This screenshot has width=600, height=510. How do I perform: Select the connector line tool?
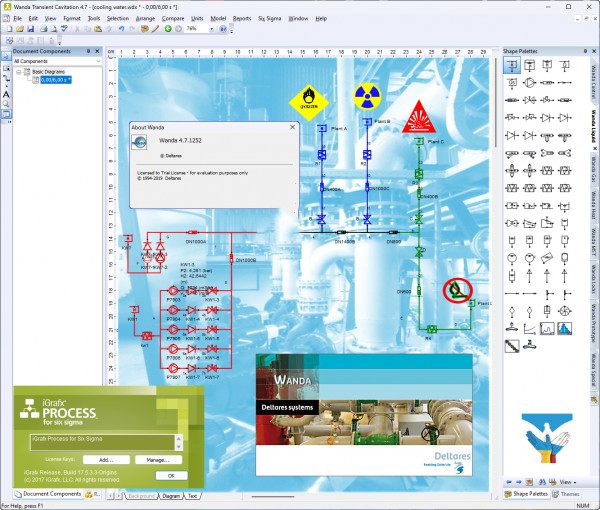click(x=6, y=78)
